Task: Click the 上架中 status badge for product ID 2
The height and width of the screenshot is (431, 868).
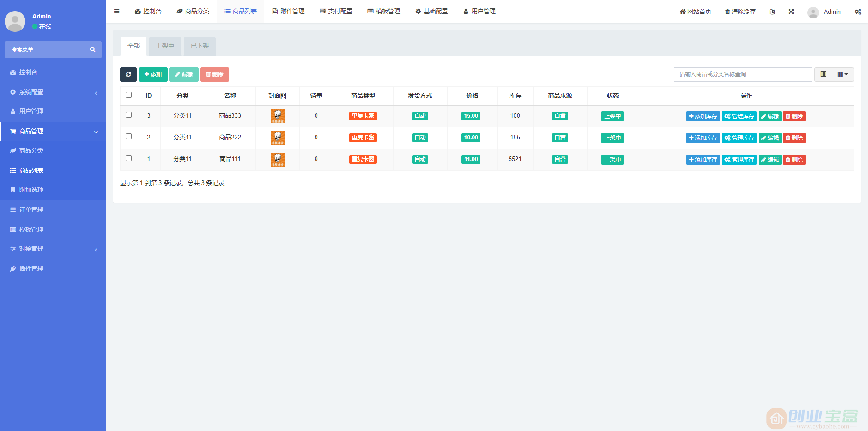Action: [x=612, y=138]
